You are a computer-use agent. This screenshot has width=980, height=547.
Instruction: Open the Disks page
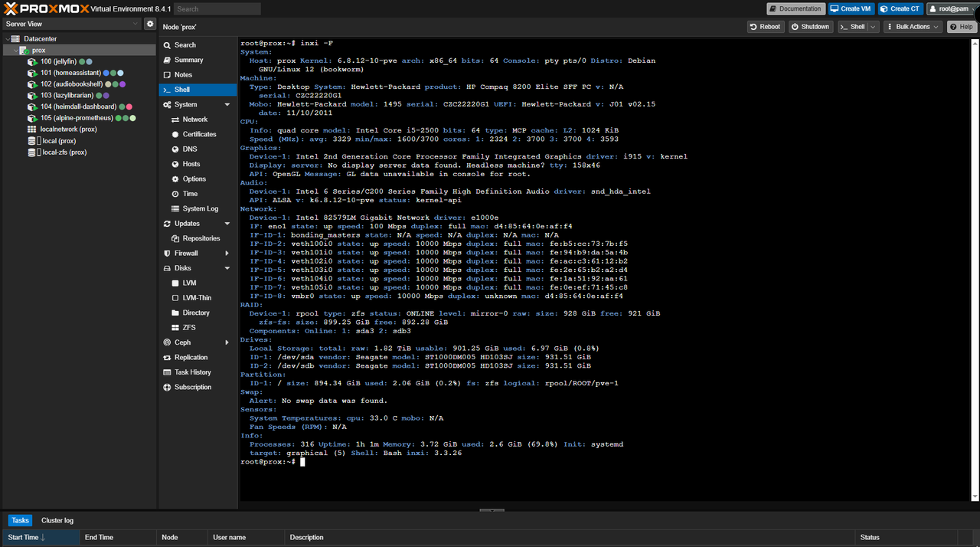click(182, 268)
